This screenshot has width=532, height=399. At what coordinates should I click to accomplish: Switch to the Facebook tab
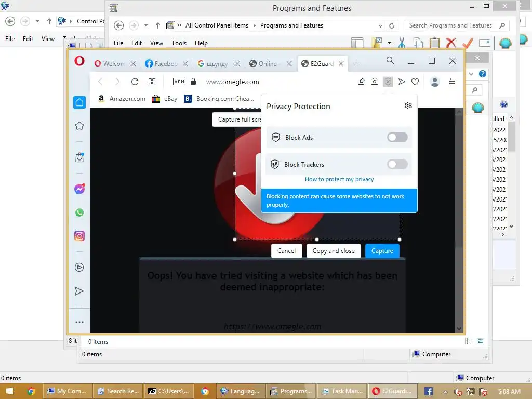point(162,63)
